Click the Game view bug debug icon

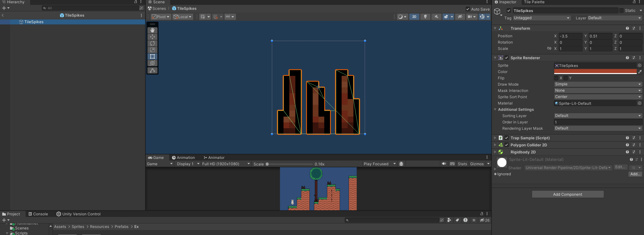point(401,164)
